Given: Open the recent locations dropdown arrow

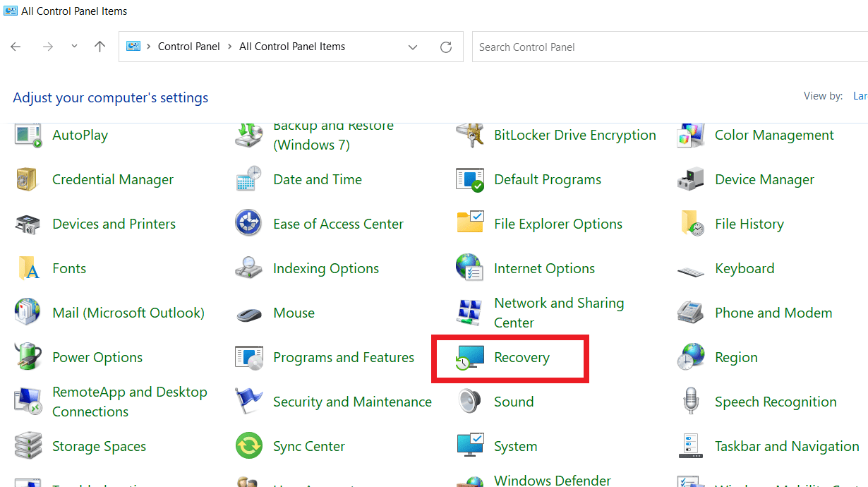Looking at the screenshot, I should [x=74, y=47].
